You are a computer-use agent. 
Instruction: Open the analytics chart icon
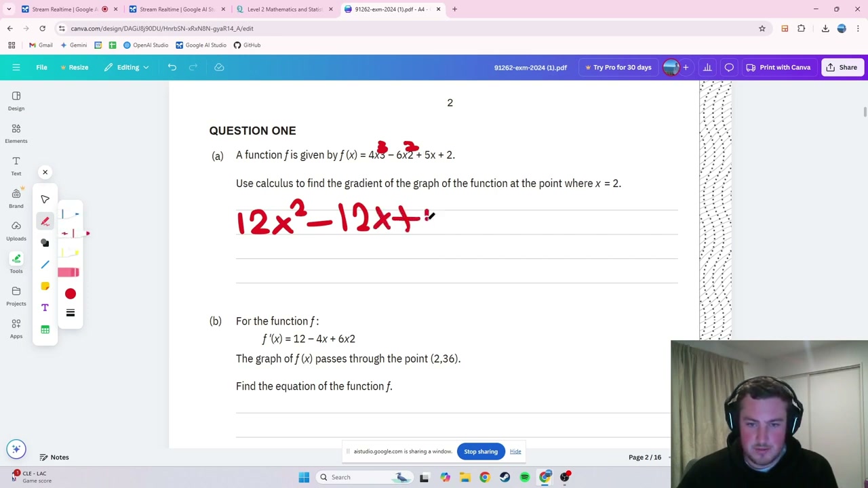point(707,67)
